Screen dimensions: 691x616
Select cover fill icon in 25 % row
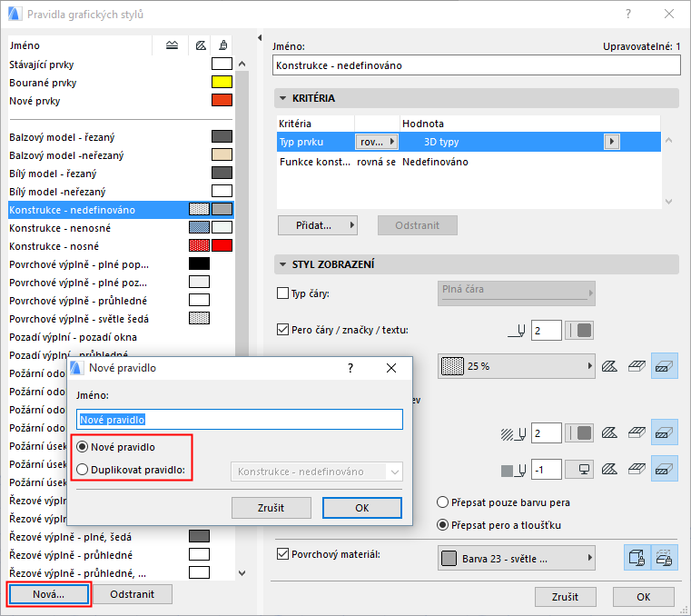point(637,366)
